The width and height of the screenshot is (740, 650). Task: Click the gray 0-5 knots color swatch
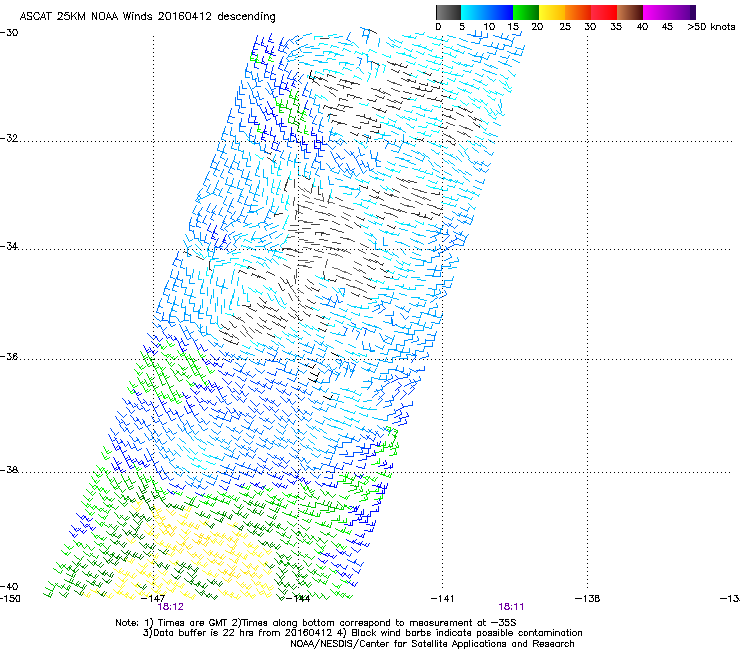click(448, 12)
